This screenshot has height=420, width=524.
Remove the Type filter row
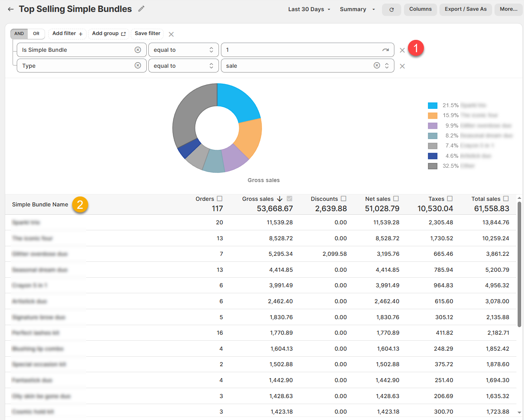[x=402, y=66]
